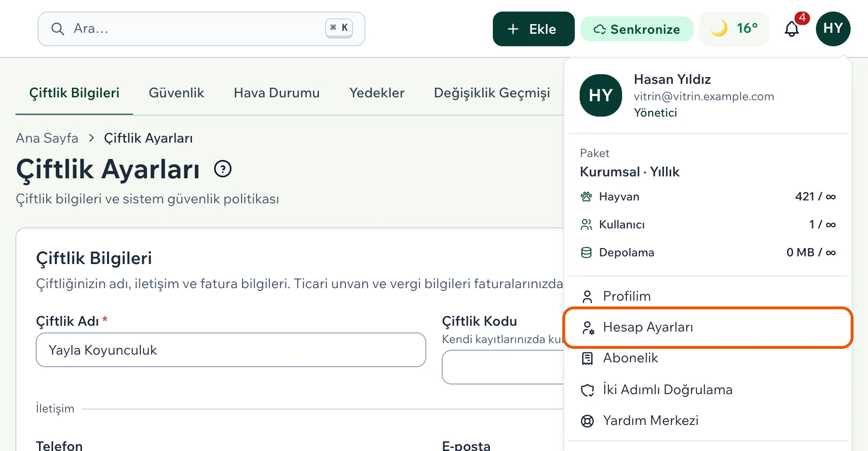Screen dimensions: 868x451
Task: Click the help question mark icon
Action: 223,169
